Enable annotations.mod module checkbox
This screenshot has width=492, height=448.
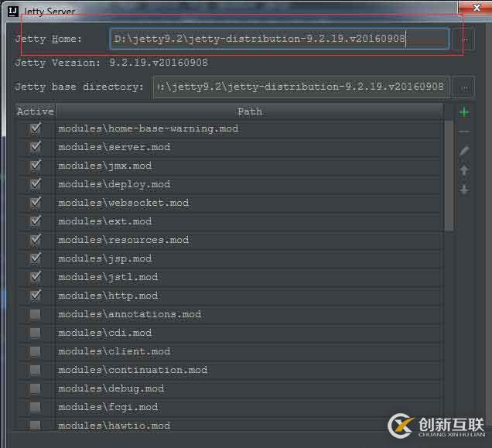click(35, 314)
